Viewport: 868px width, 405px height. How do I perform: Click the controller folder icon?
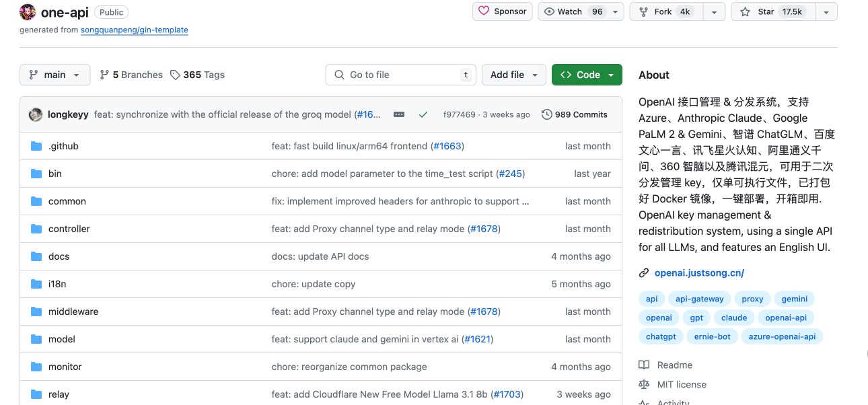(36, 229)
